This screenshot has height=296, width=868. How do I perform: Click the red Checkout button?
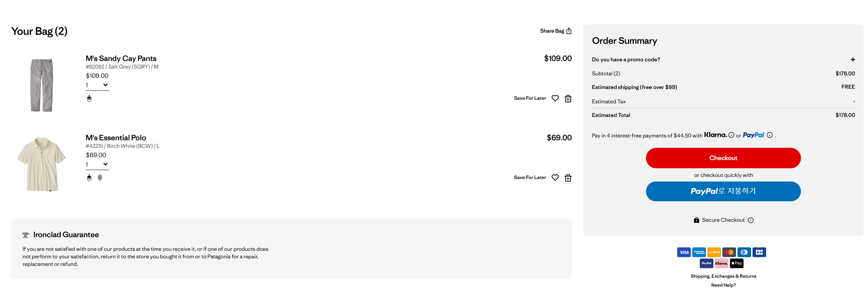pyautogui.click(x=723, y=158)
